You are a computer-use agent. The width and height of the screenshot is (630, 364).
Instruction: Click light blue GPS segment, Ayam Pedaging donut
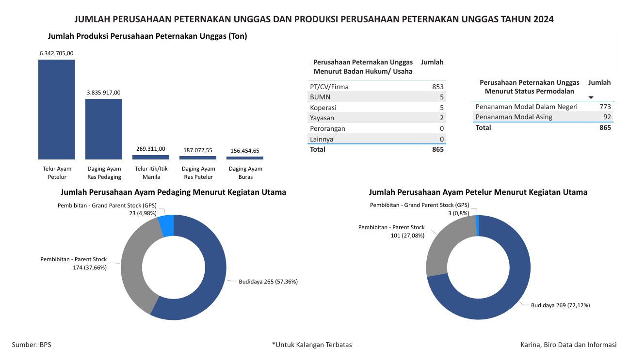pyautogui.click(x=166, y=226)
